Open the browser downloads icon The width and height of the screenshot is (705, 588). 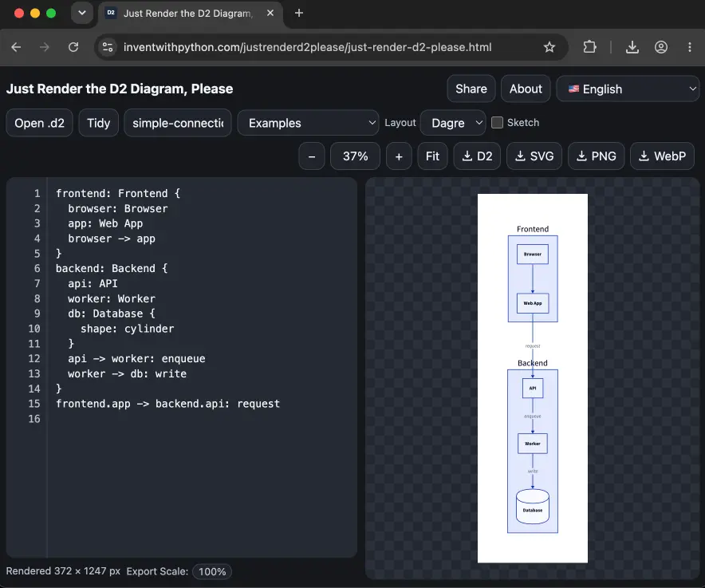point(632,47)
